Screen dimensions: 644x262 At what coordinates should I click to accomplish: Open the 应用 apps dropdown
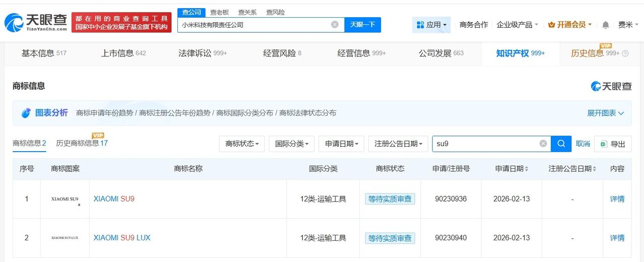432,25
